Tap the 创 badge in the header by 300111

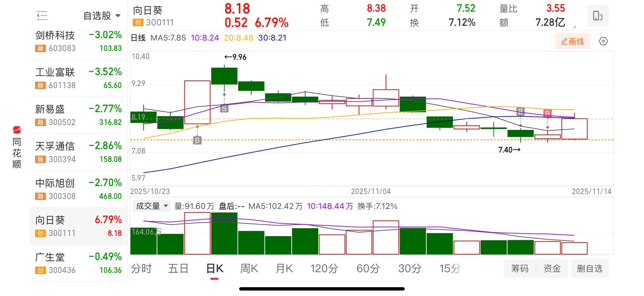tap(138, 23)
